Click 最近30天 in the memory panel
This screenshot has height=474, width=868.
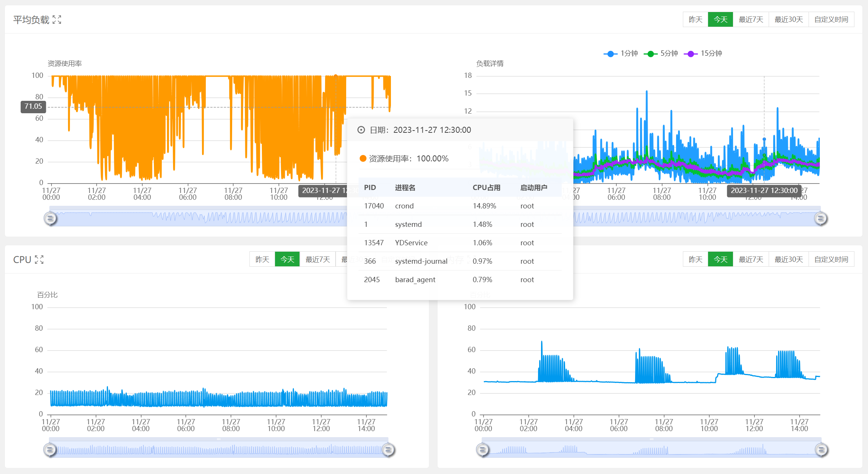(788, 260)
